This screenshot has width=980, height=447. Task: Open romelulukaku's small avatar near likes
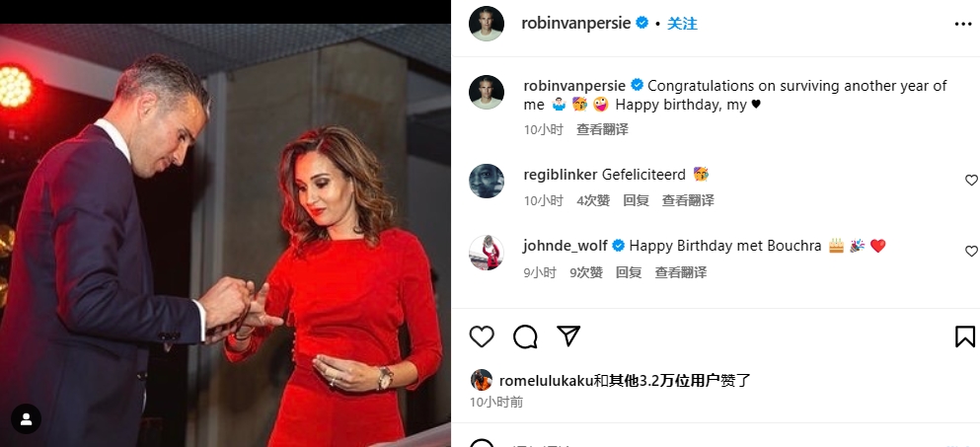[x=481, y=380]
